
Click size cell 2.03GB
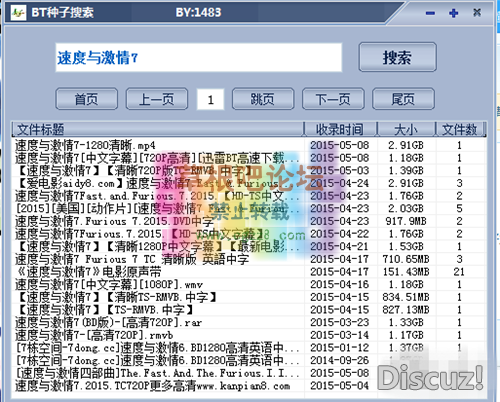point(406,209)
